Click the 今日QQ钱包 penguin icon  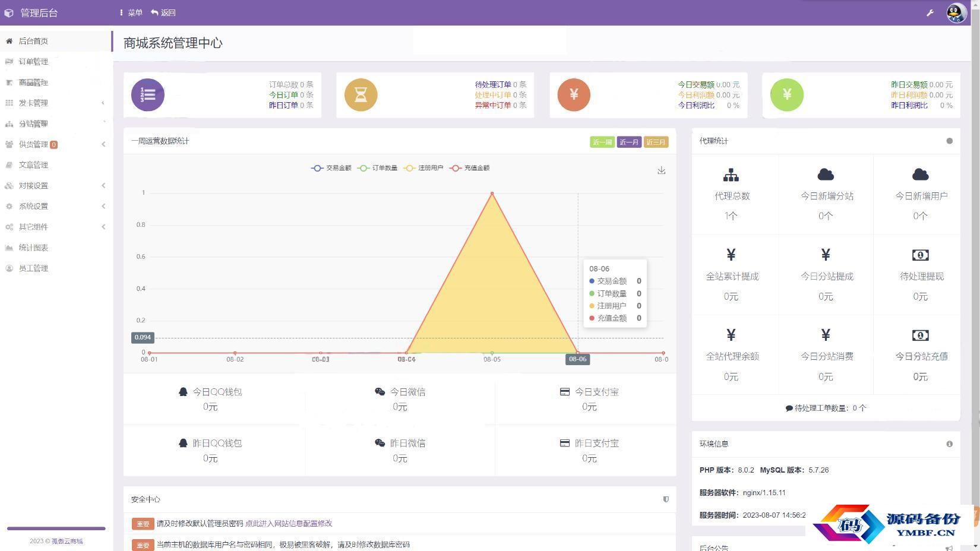click(x=183, y=392)
